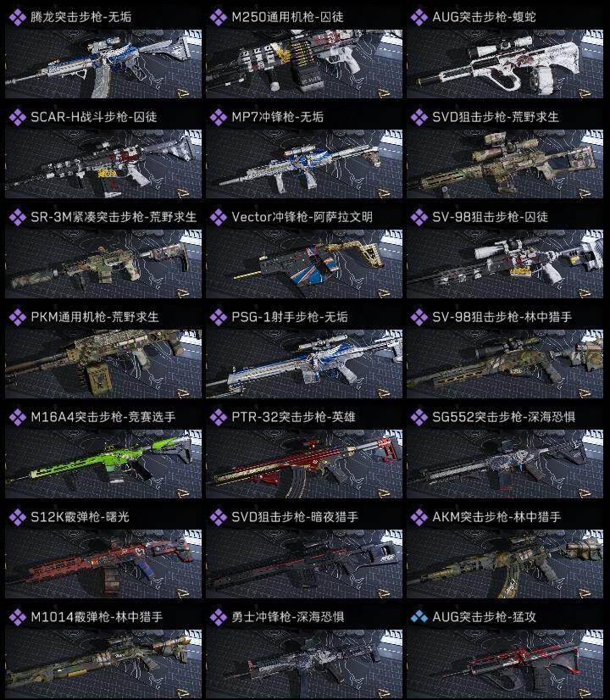Click purple icon beside Vector冲锋枪-阿萨拉文明
This screenshot has width=610, height=700.
219,218
